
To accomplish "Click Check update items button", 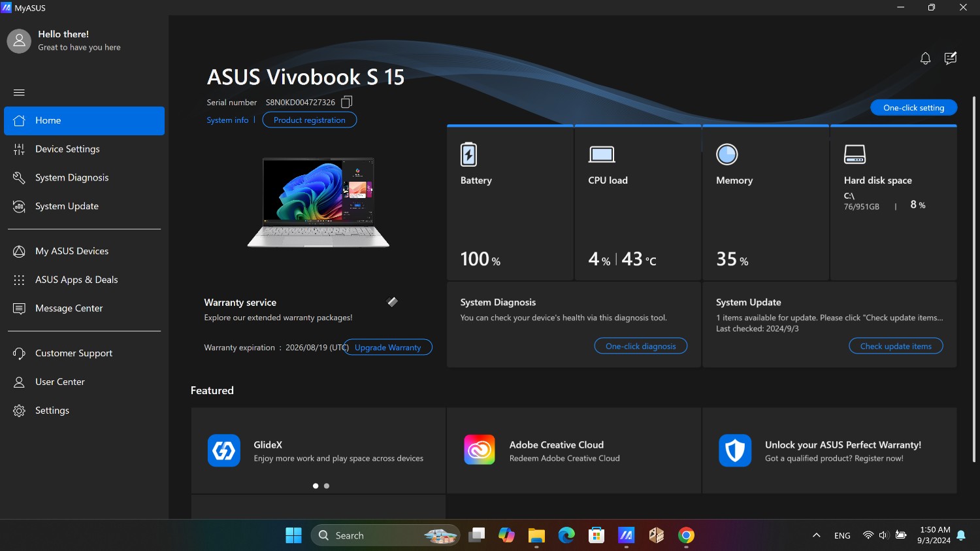I will click(896, 346).
